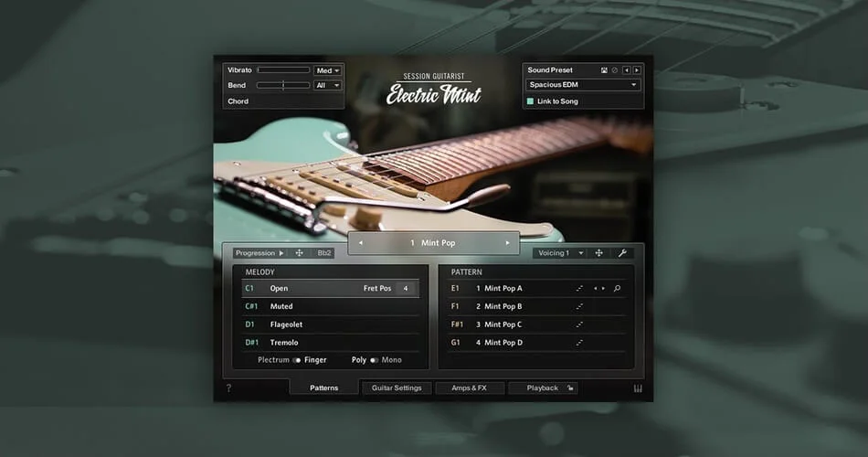Open the wrench settings icon
Viewport: 868px width, 457px height.
coord(622,253)
